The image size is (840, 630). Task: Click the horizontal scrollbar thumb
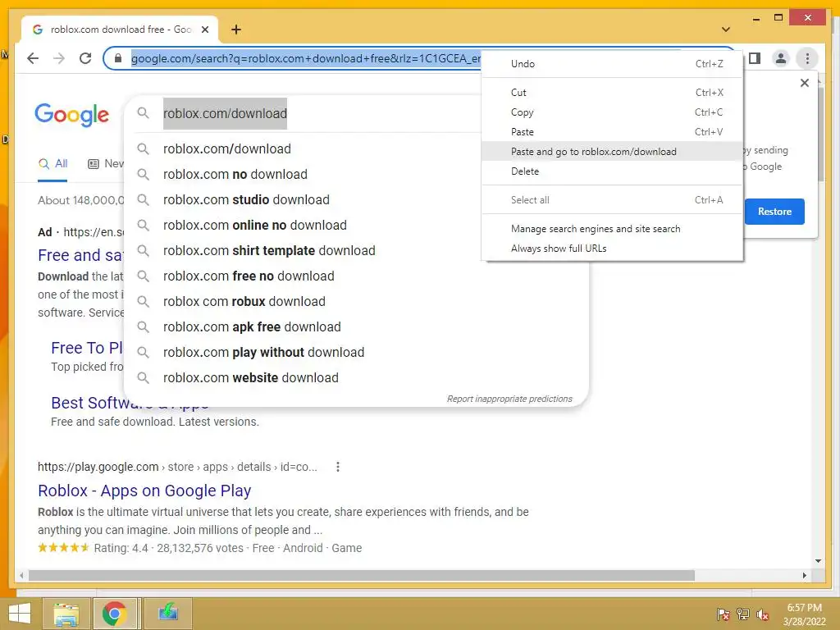tap(362, 575)
